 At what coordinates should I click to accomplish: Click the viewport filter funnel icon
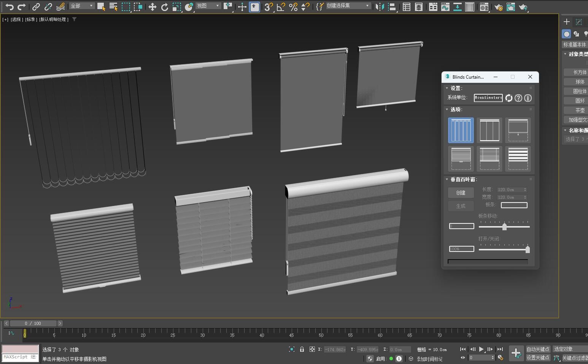pyautogui.click(x=74, y=19)
